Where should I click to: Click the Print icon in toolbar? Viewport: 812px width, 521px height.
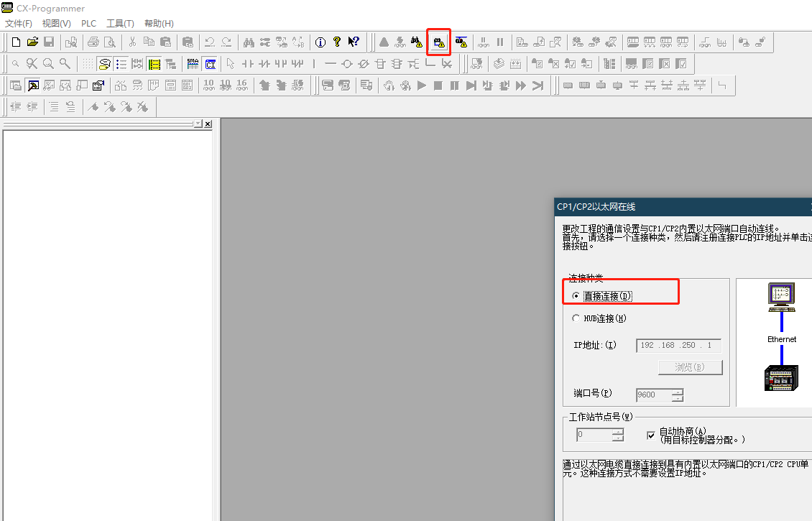(x=93, y=42)
